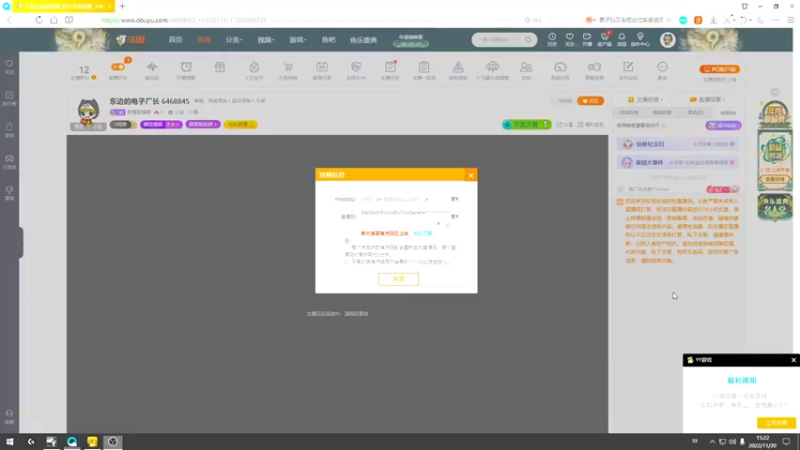800x450 pixels.
Task: Click the purple pill button under the tabs
Action: pyautogui.click(x=723, y=126)
